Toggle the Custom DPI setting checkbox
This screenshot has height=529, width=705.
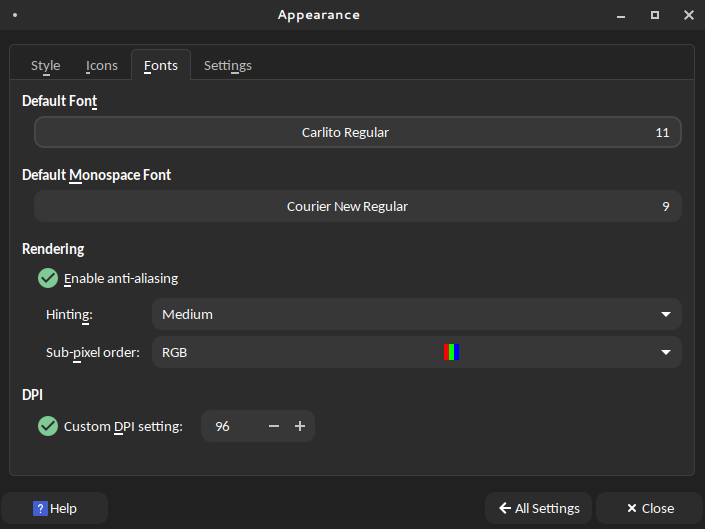point(48,426)
